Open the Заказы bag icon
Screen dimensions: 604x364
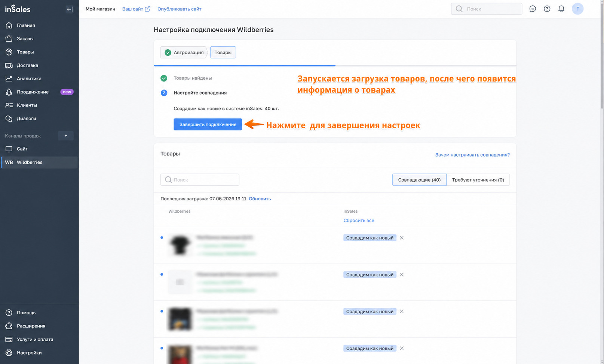tap(9, 38)
